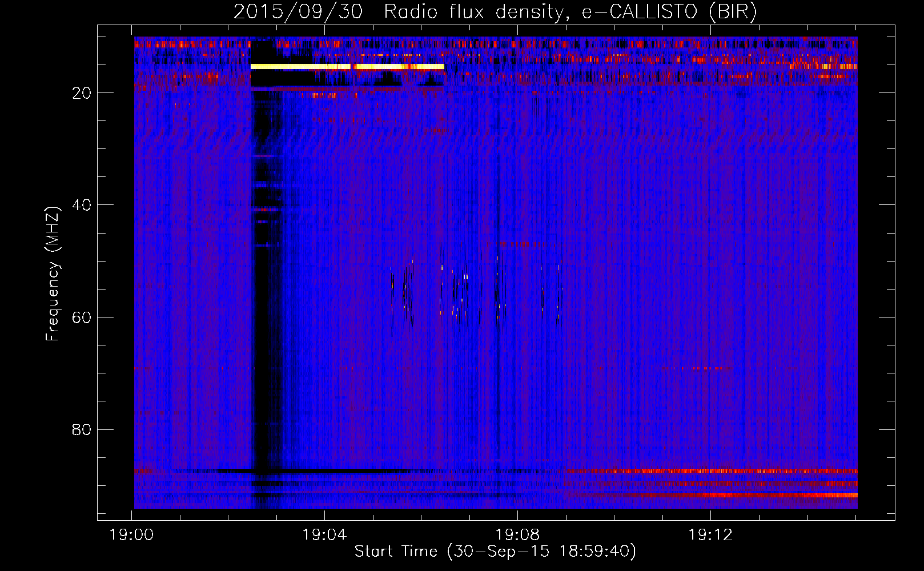Screen dimensions: 924x571
Task: Click the '19:00' time tick label
Action: 132,535
